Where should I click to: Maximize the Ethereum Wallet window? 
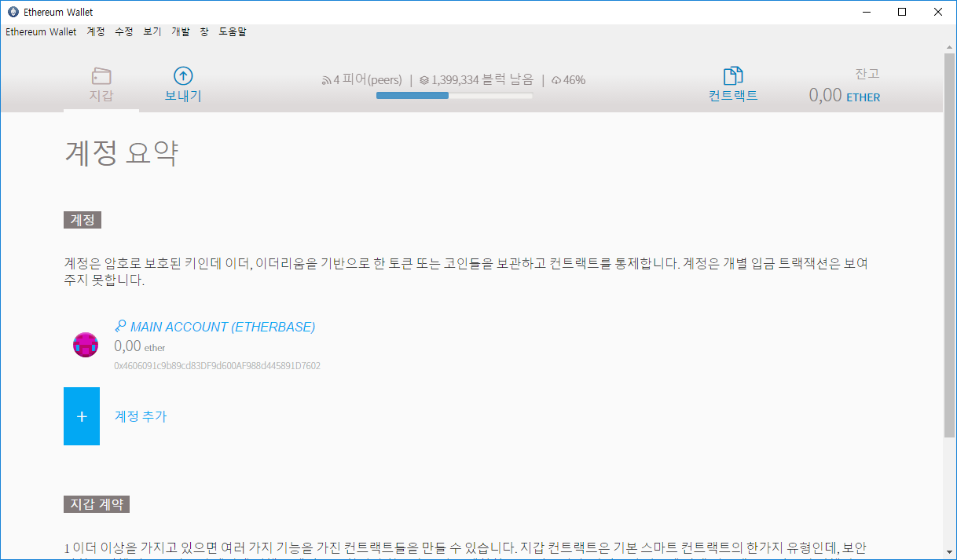point(902,12)
